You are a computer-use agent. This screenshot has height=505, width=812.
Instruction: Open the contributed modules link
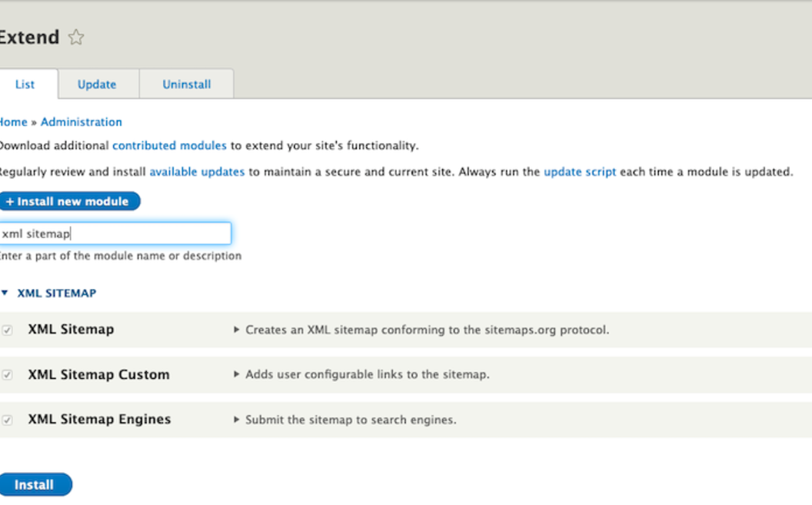tap(169, 145)
